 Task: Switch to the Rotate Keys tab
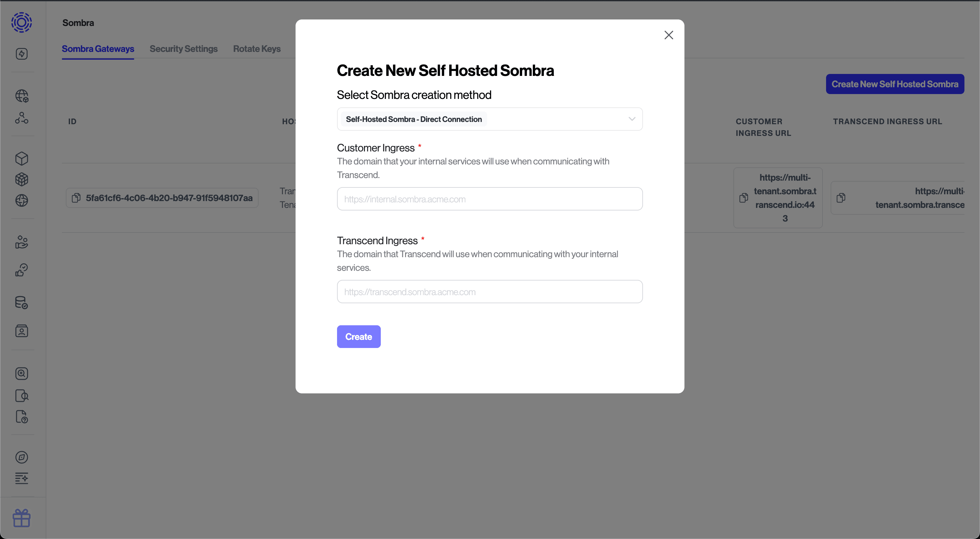point(257,49)
